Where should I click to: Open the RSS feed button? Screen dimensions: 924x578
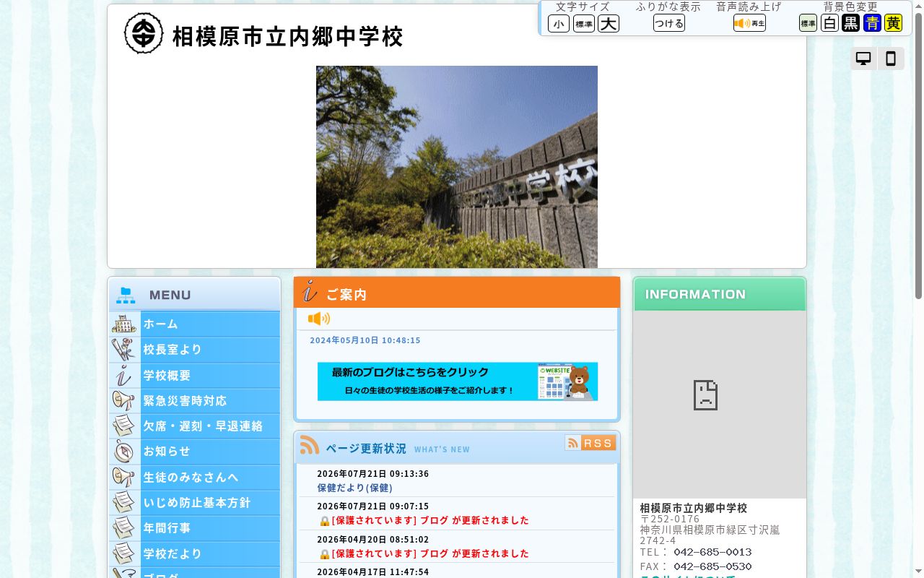click(590, 443)
